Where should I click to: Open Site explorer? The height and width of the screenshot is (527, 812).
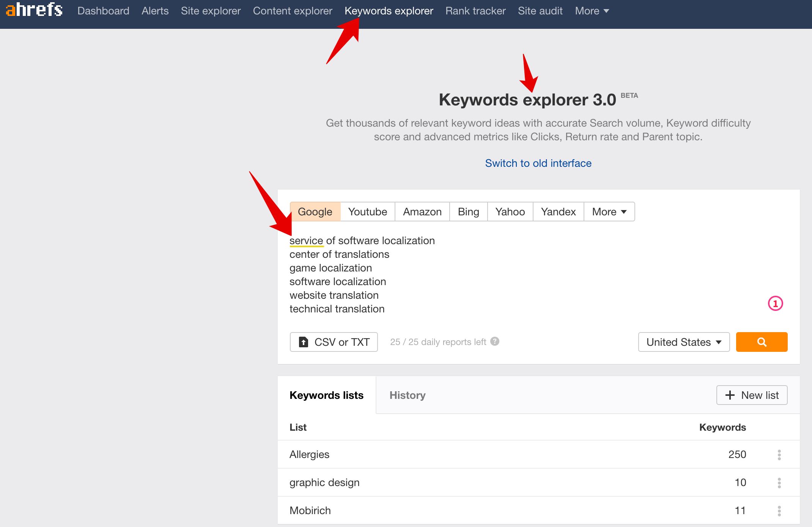pos(211,11)
